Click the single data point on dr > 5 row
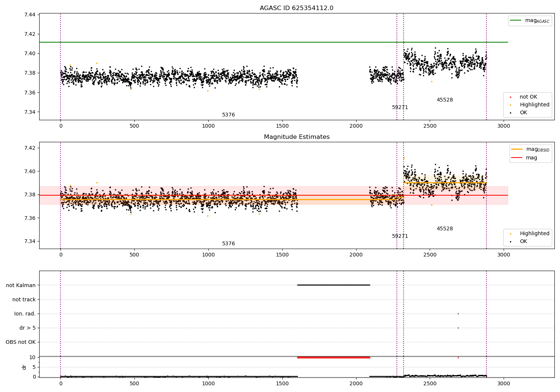This screenshot has width=560, height=392. click(x=458, y=328)
